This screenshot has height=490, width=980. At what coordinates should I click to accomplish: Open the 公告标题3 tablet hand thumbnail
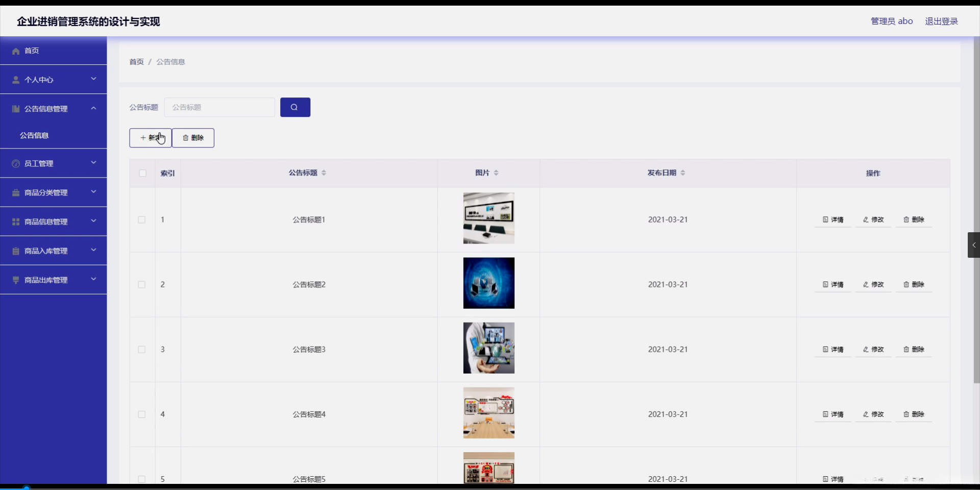pos(488,348)
